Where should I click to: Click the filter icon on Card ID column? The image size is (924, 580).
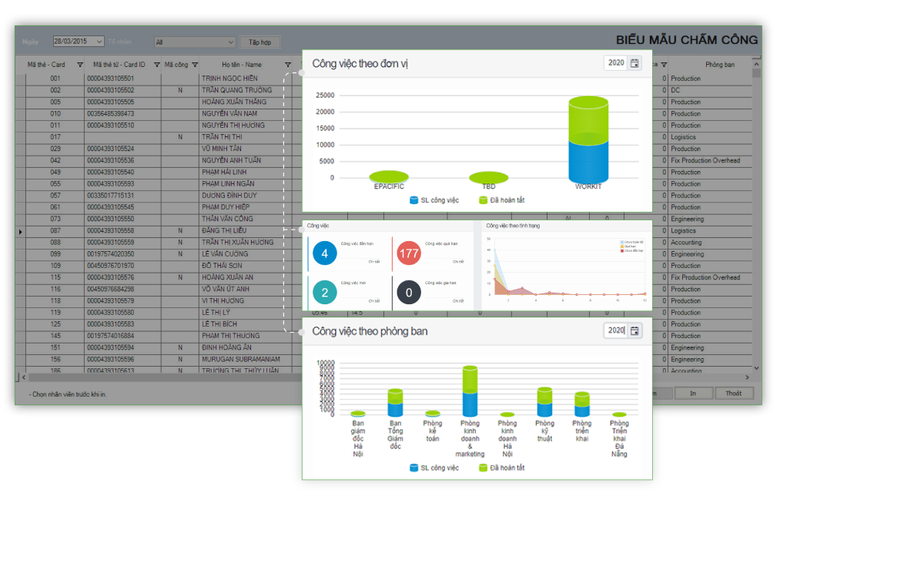(152, 65)
